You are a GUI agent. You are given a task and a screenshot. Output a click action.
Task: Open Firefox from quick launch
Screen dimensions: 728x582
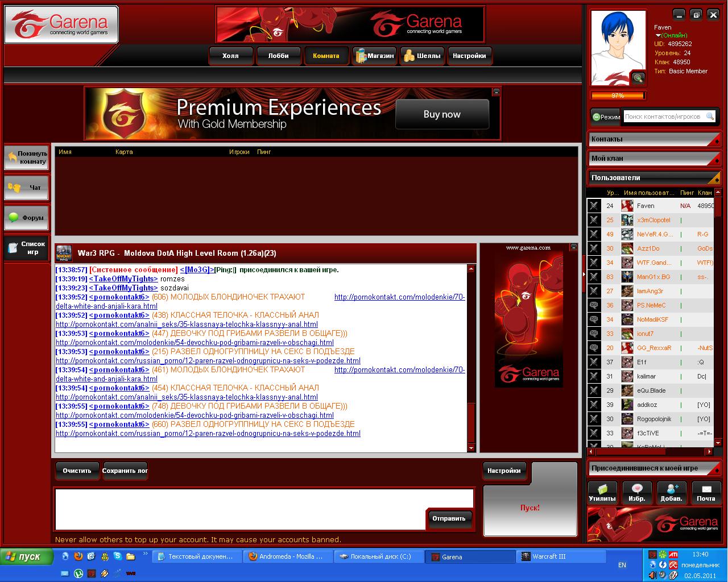click(x=78, y=556)
